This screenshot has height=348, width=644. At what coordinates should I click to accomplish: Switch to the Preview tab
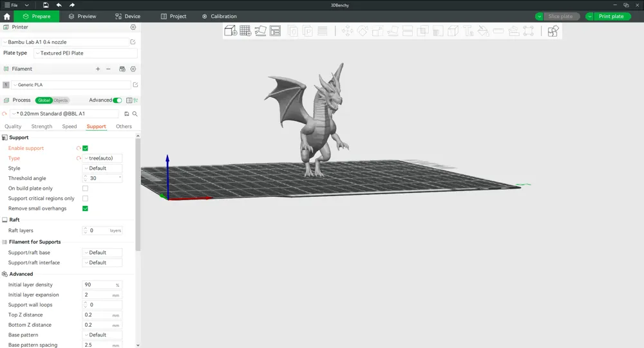[82, 17]
